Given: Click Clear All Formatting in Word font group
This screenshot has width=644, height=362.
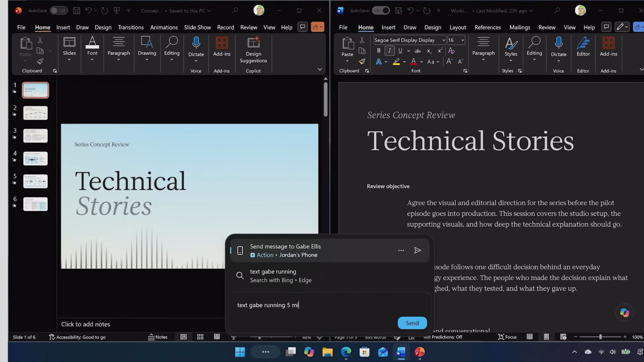Looking at the screenshot, I should coord(451,51).
